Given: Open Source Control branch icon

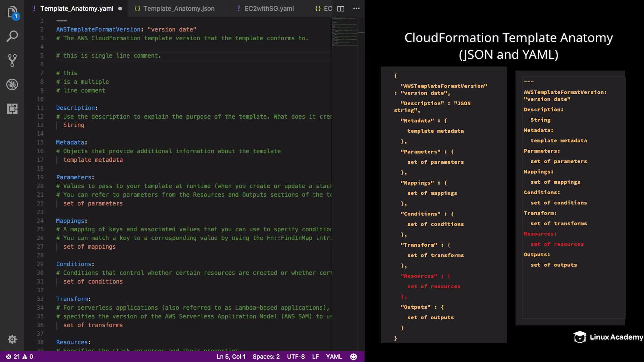Looking at the screenshot, I should pos(12,60).
